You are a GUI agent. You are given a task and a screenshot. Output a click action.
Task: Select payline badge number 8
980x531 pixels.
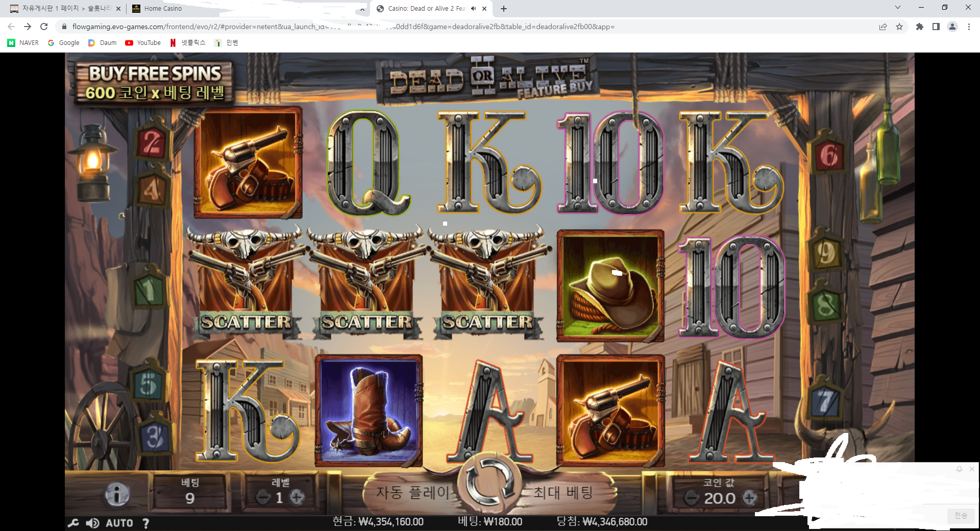(825, 305)
